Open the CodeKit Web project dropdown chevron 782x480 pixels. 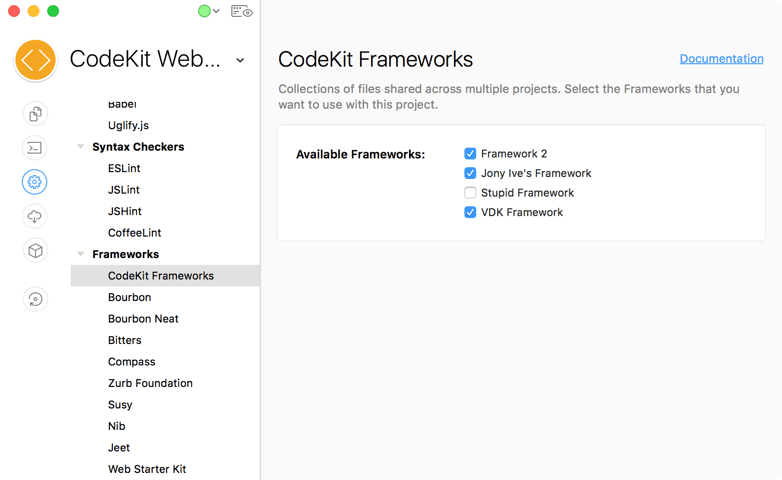[x=240, y=60]
